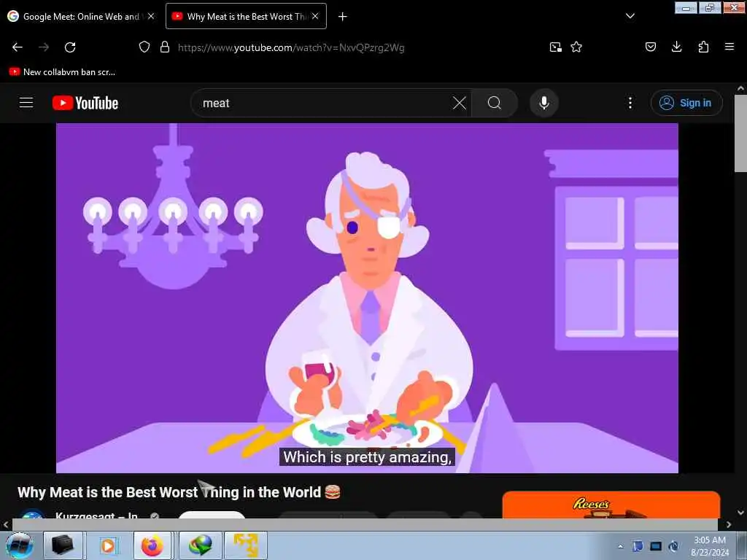Go back to the previous page
The height and width of the screenshot is (560, 747).
[18, 47]
